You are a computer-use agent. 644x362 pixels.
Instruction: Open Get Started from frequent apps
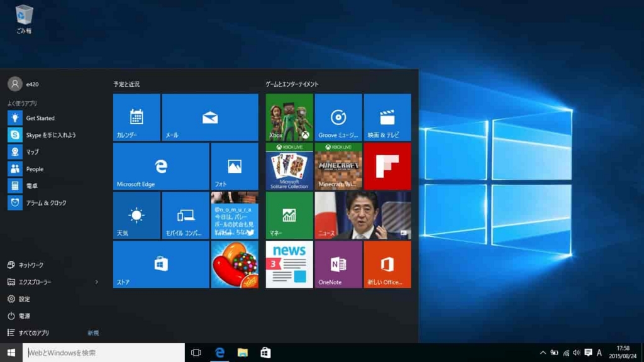[x=53, y=118]
